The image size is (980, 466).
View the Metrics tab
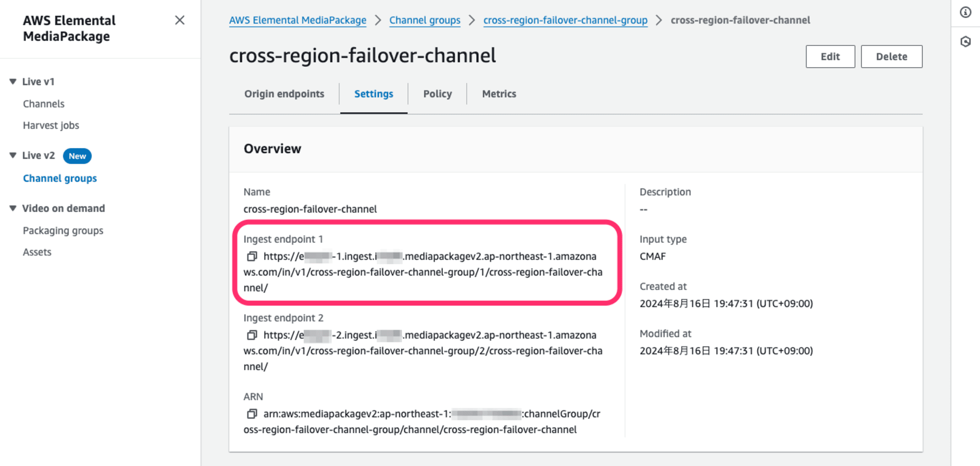[499, 93]
